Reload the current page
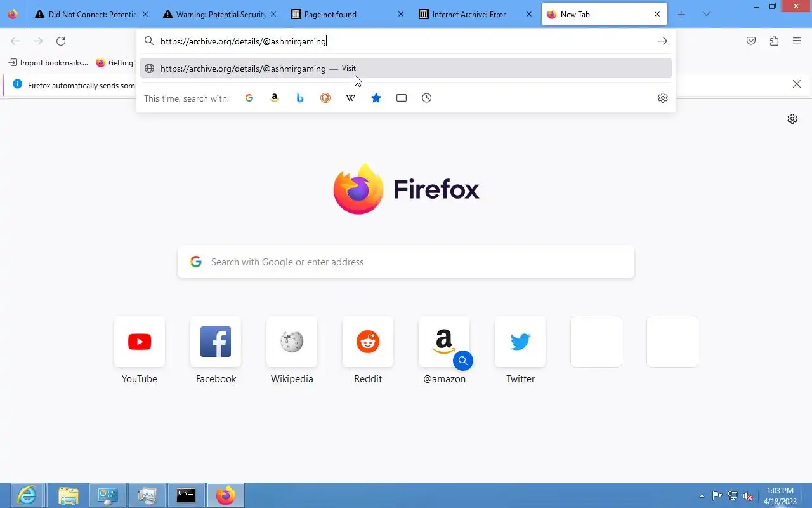The height and width of the screenshot is (508, 812). tap(61, 41)
